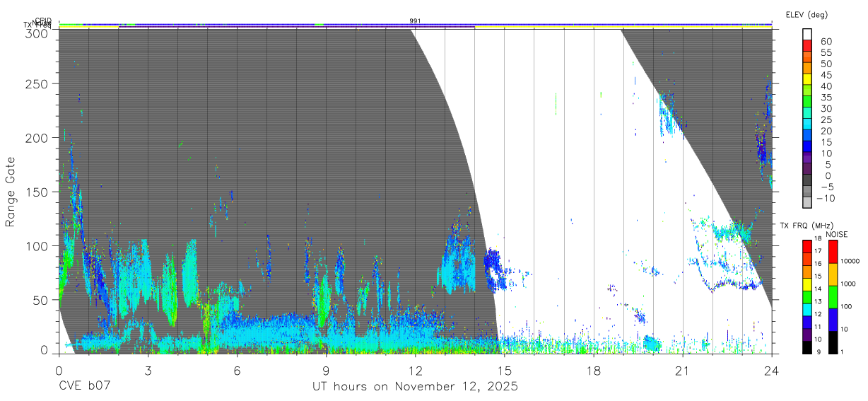Select the yellow 40–45 degree elevation swatch

(x=808, y=79)
